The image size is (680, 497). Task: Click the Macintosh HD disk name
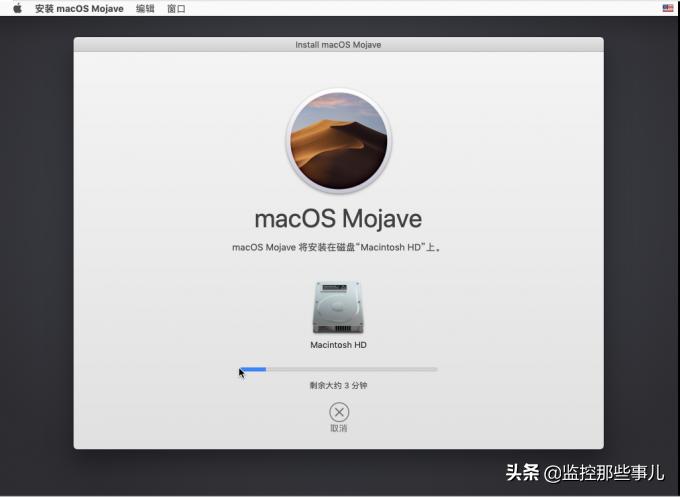[338, 345]
